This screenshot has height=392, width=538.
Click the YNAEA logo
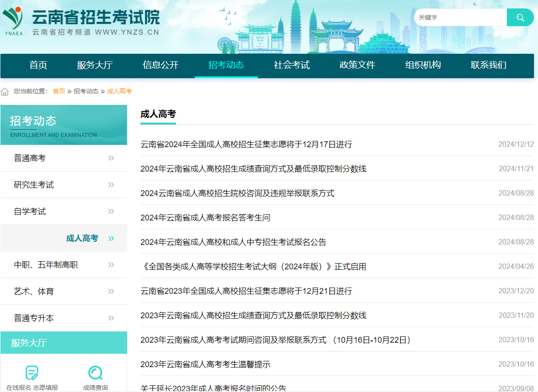click(13, 19)
